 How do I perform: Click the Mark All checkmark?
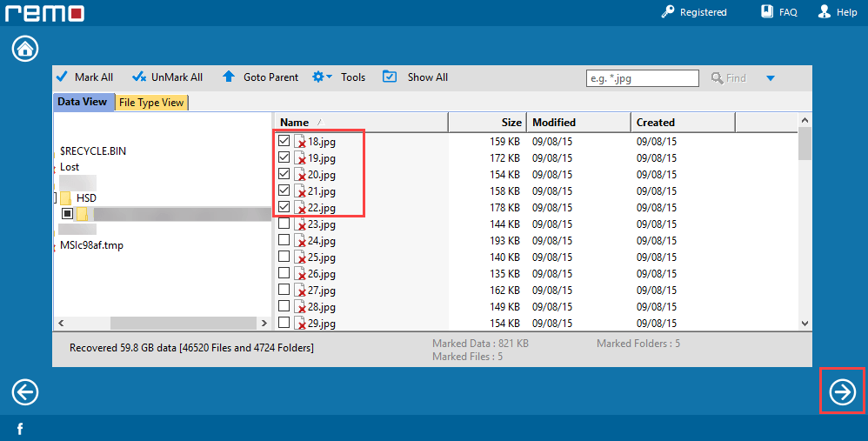tap(62, 77)
